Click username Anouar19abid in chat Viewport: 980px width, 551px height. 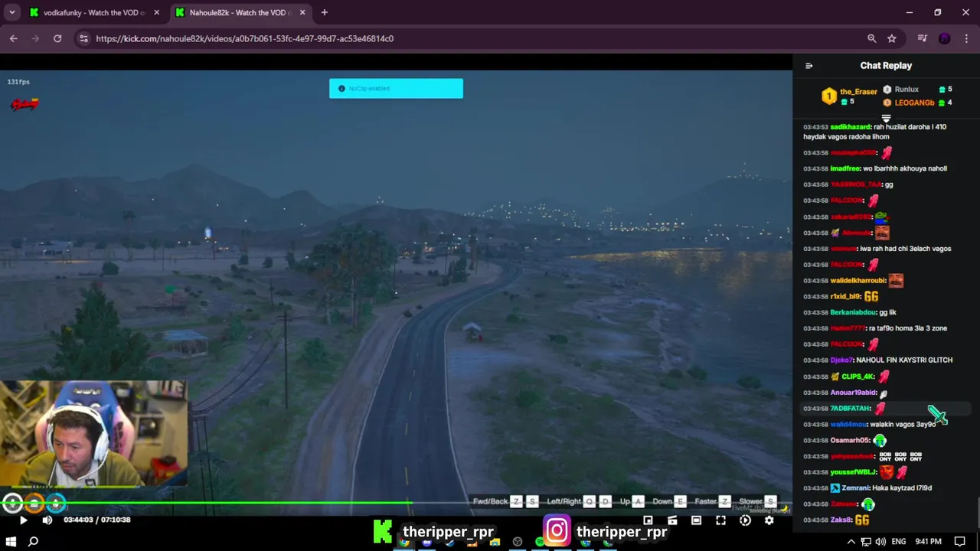click(x=854, y=393)
